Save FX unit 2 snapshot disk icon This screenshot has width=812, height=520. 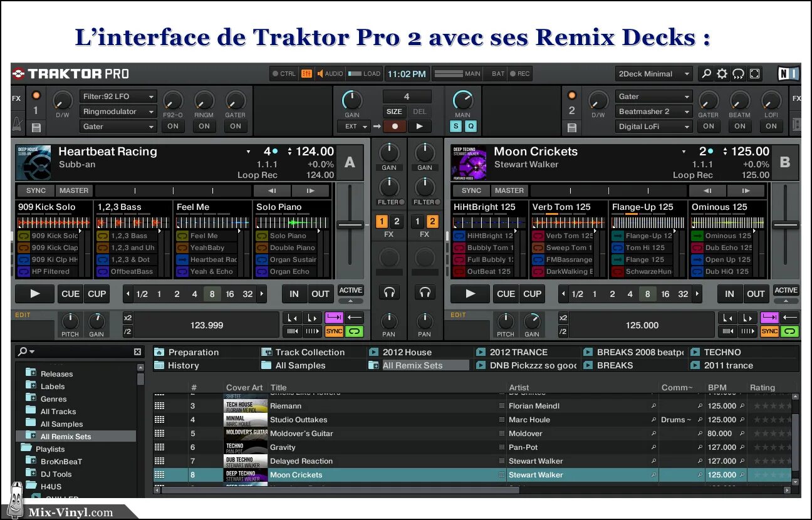click(571, 128)
